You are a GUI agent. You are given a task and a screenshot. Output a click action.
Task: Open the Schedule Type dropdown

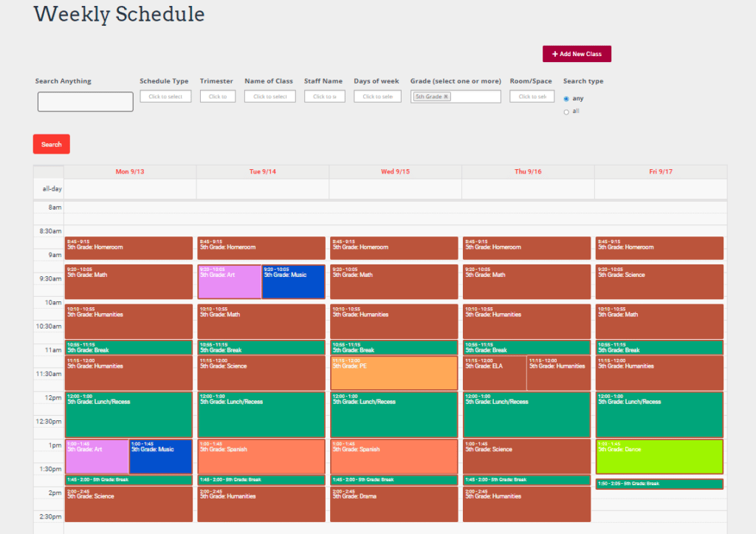pos(165,97)
